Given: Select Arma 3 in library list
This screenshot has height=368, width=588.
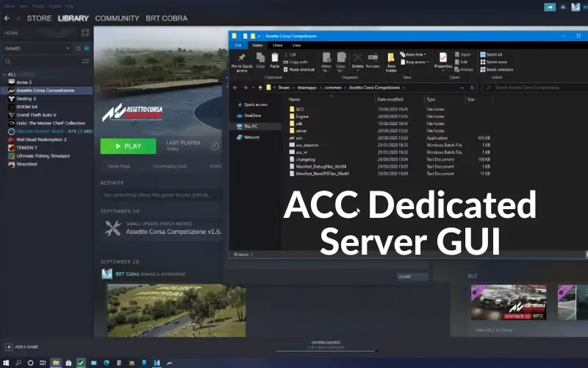Looking at the screenshot, I should 24,82.
